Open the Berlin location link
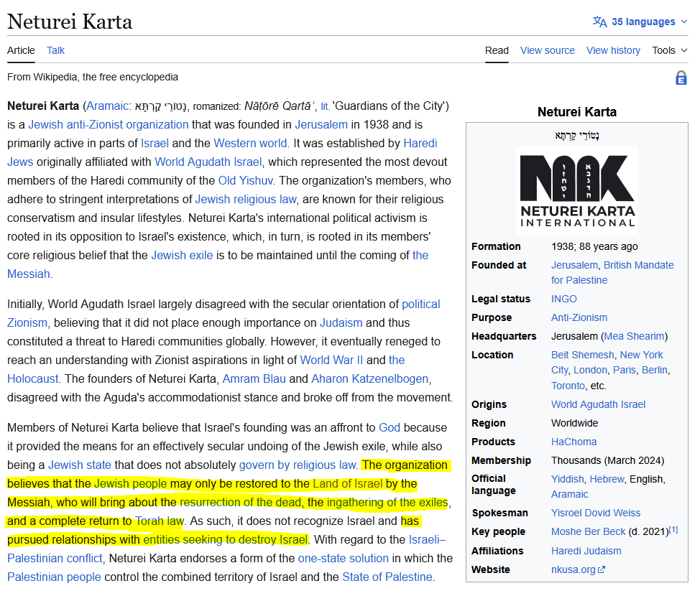Viewport: 700px width, 591px height. click(655, 371)
